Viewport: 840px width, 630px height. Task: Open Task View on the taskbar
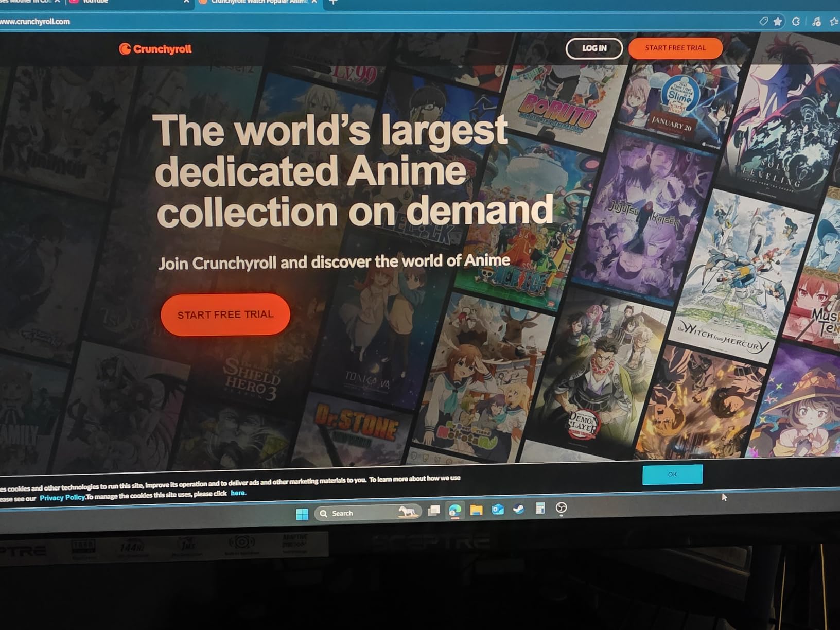tap(434, 510)
